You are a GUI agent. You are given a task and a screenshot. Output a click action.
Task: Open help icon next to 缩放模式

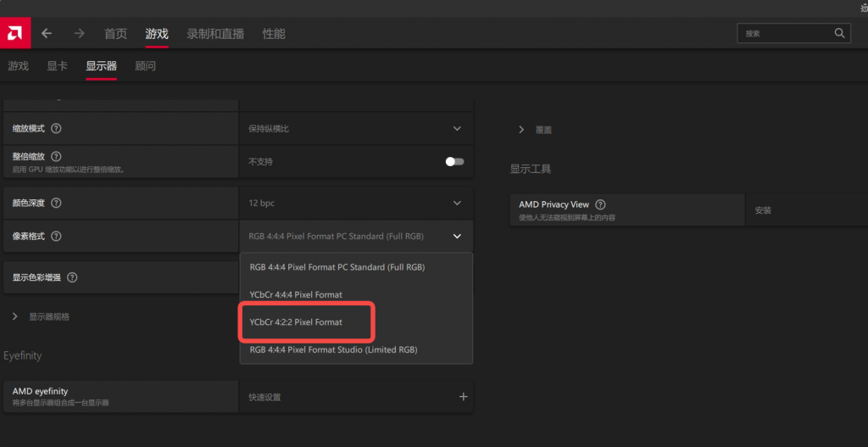pos(56,129)
